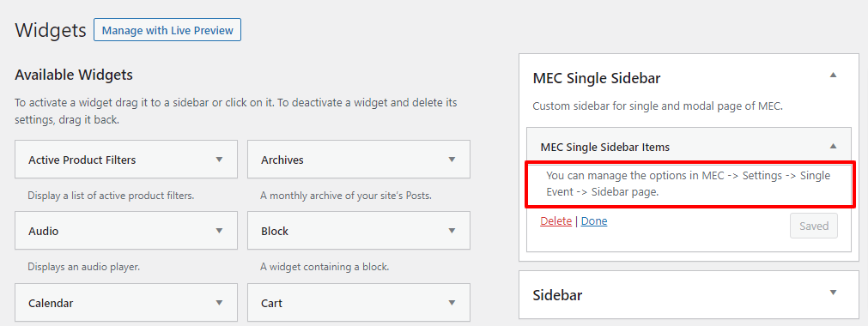Expand the Active Product Filters widget arrow
The image size is (868, 326).
pos(219,160)
